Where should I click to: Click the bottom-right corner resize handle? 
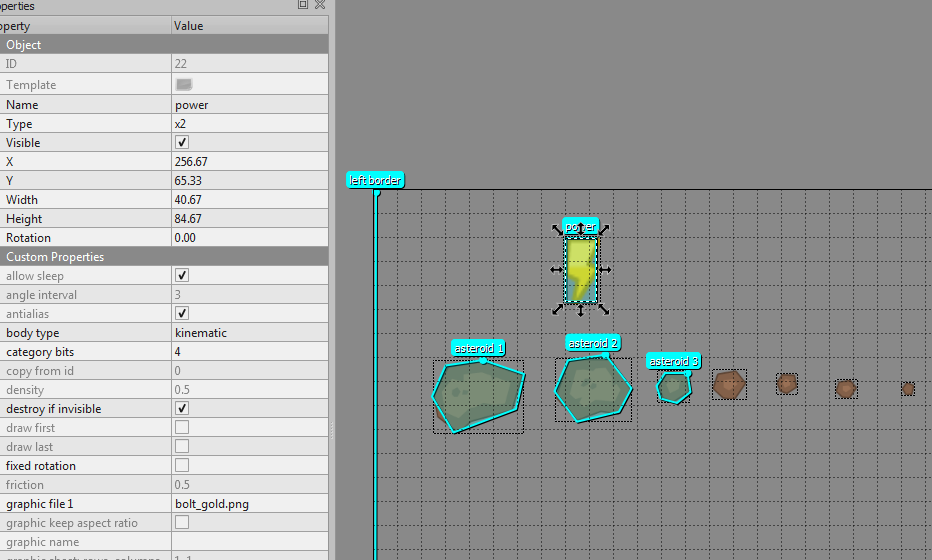click(604, 309)
